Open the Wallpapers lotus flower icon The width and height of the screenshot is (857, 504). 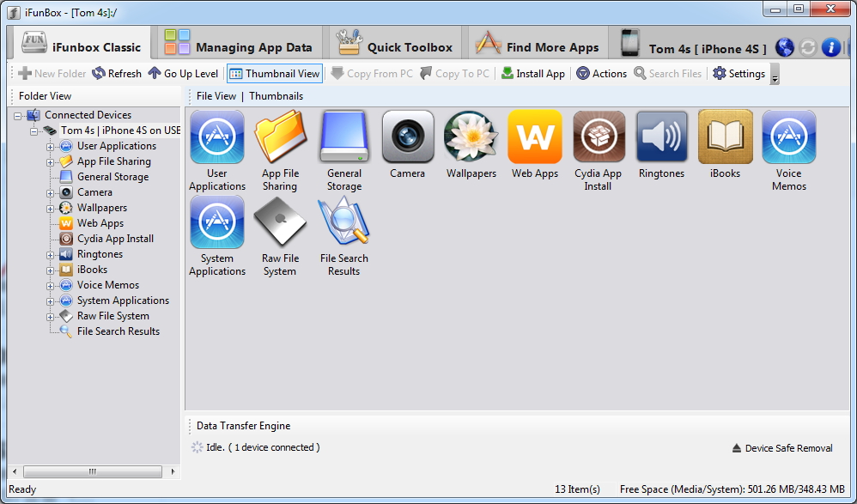[x=471, y=137]
